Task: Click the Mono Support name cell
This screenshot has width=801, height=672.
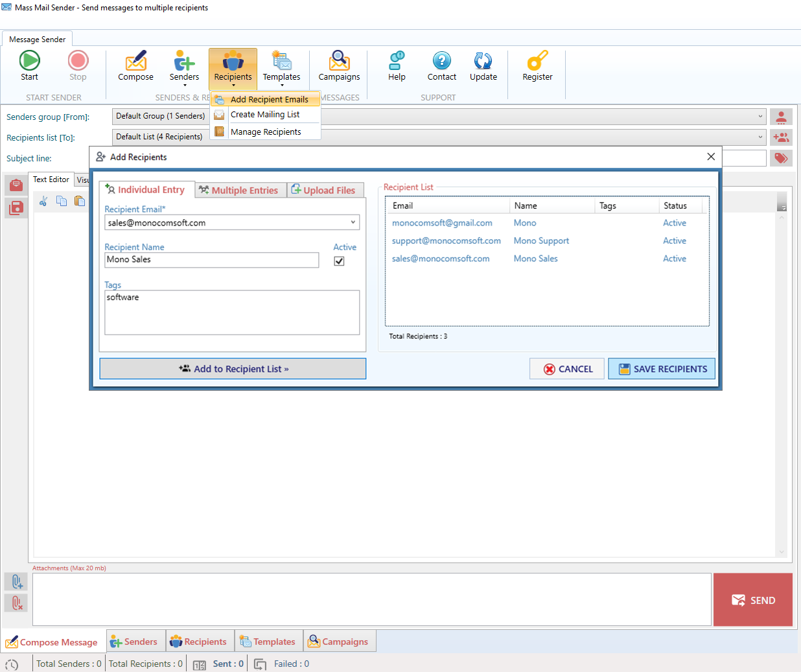Action: [x=541, y=240]
